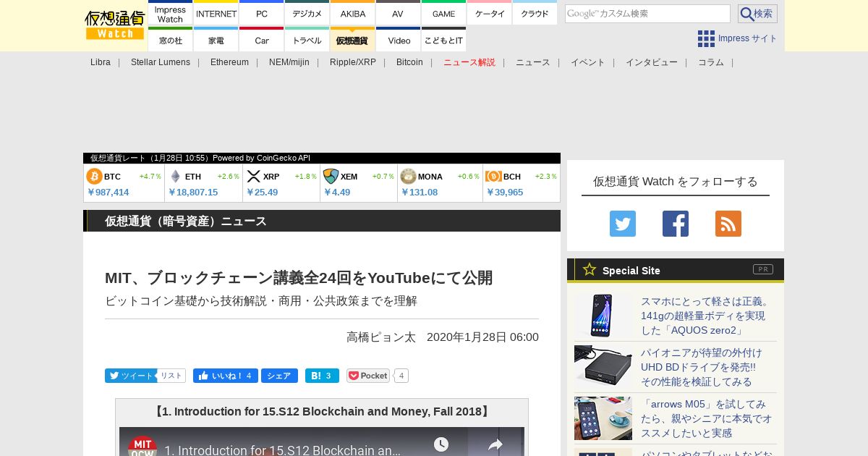The image size is (868, 456).
Task: Open the ニュース解説 section
Action: coord(469,62)
